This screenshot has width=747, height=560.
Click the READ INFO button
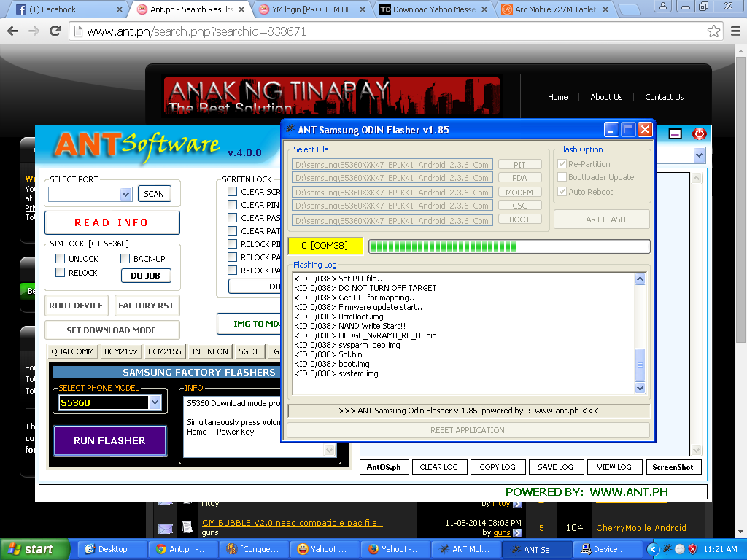[112, 222]
